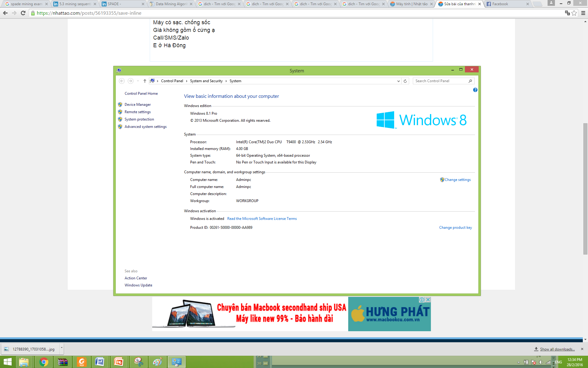Click the System window back arrow
This screenshot has height=368, width=588.
pyautogui.click(x=122, y=81)
